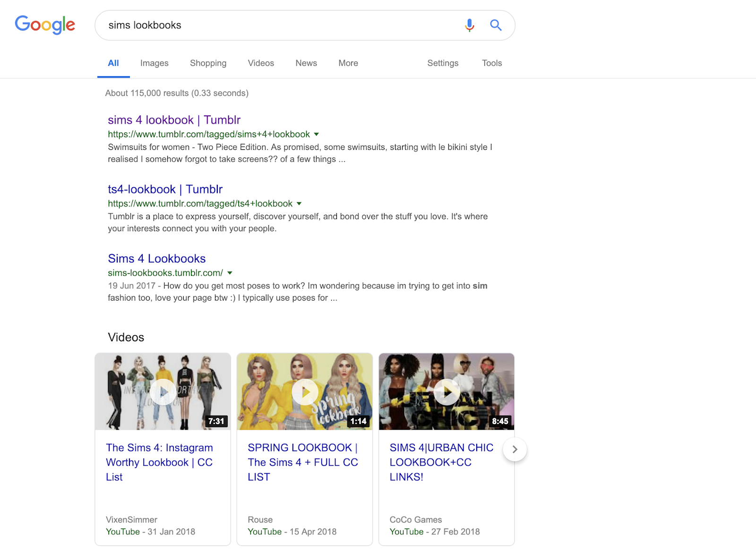Image resolution: width=756 pixels, height=556 pixels.
Task: Select the All results tab
Action: tap(113, 63)
